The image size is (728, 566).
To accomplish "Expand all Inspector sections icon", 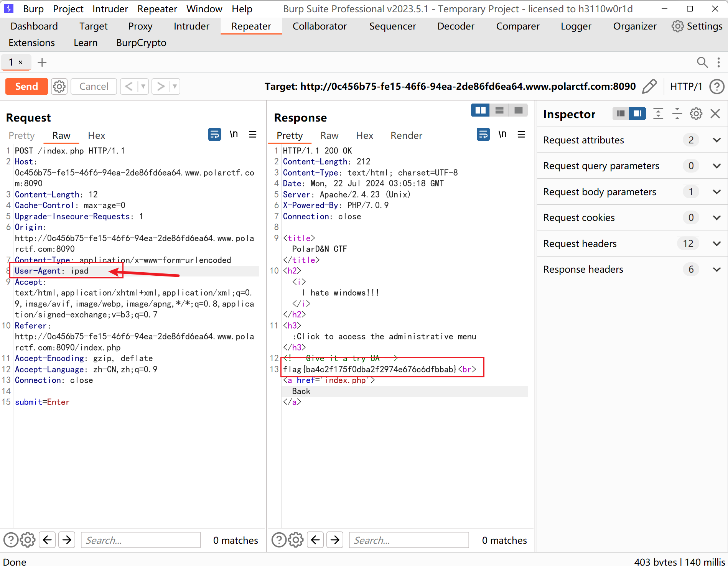I will (x=658, y=114).
